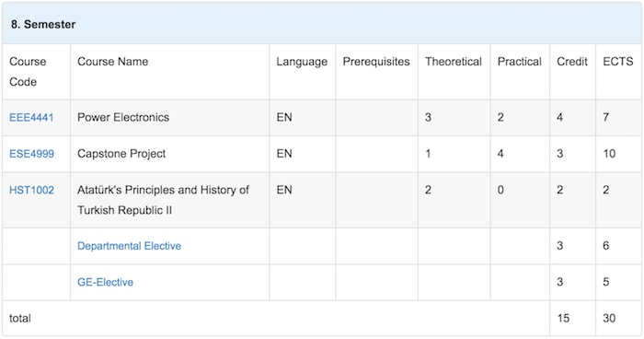Click the Capstone Project course name cell

tap(121, 154)
